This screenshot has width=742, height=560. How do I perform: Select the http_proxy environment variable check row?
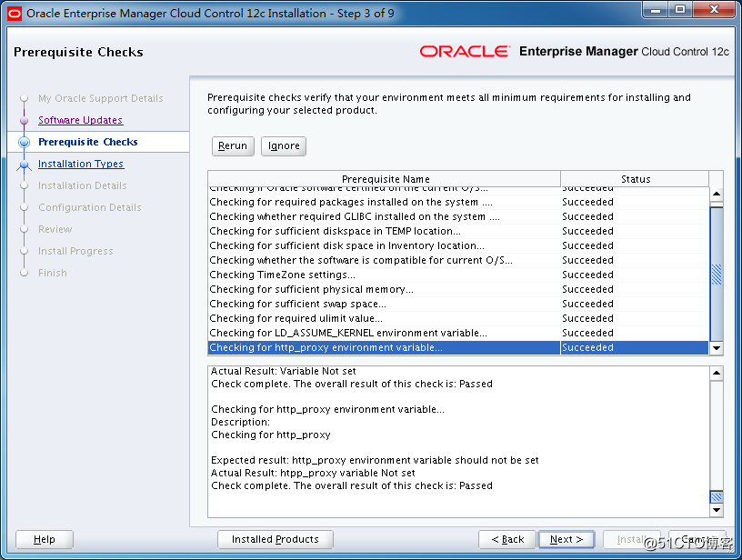pyautogui.click(x=384, y=347)
